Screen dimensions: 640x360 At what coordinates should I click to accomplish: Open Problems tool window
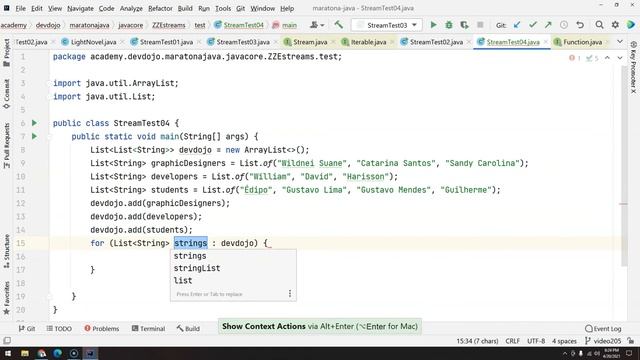tap(102, 328)
